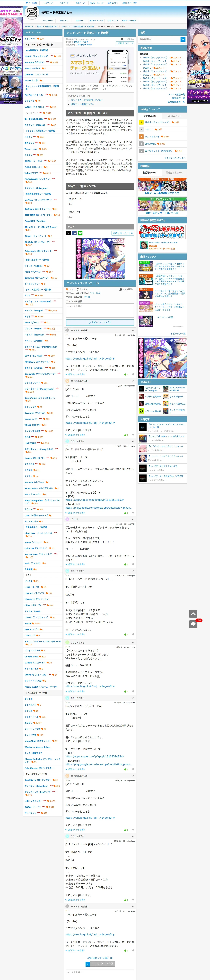210x980 pixels.
Task: Select the Goodコメント ranking tab
Action: tap(174, 116)
